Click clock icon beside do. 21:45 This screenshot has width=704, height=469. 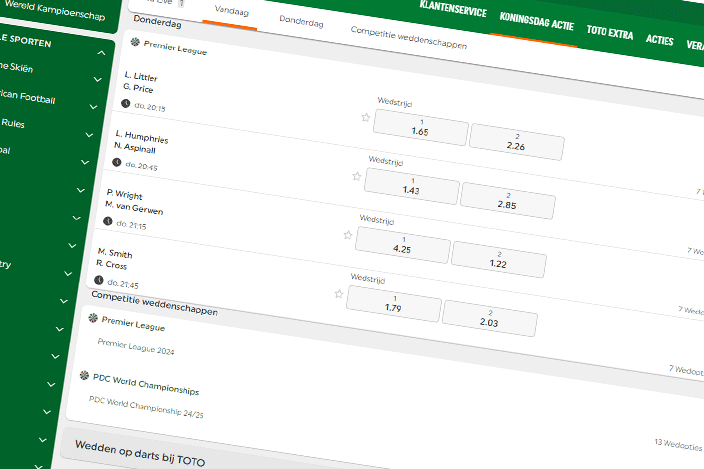(99, 281)
